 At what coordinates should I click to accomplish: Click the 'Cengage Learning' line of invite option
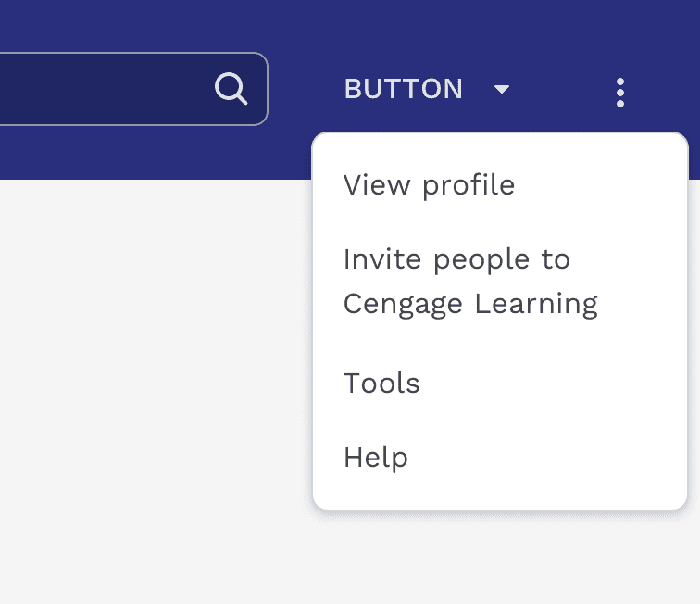469,304
